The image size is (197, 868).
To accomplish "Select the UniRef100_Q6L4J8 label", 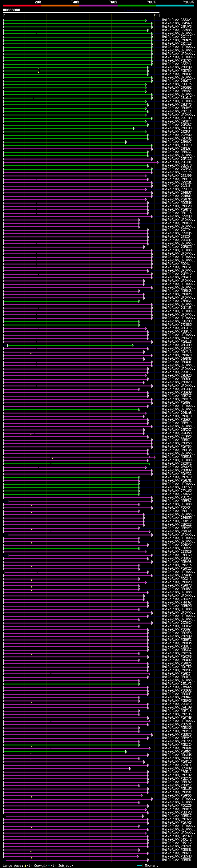I will [x=177, y=166].
